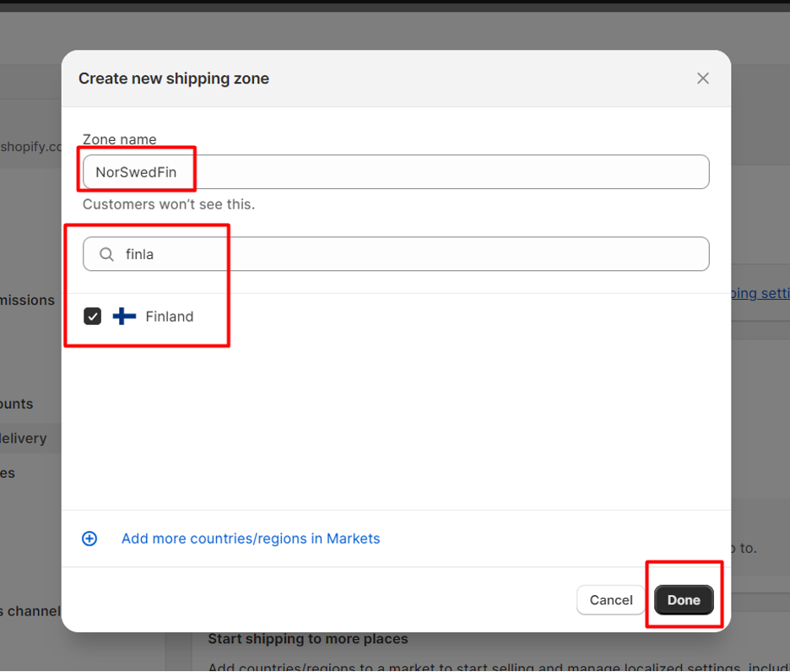Open Add more countries/regions in Markets link

tap(251, 539)
